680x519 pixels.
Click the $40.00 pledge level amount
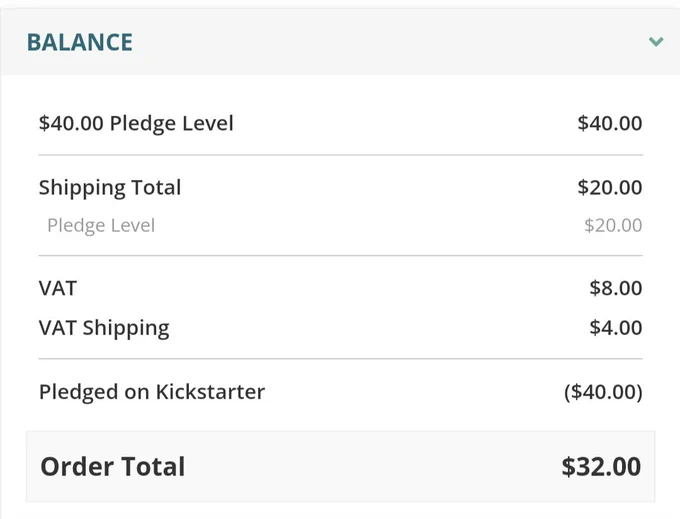tap(610, 123)
